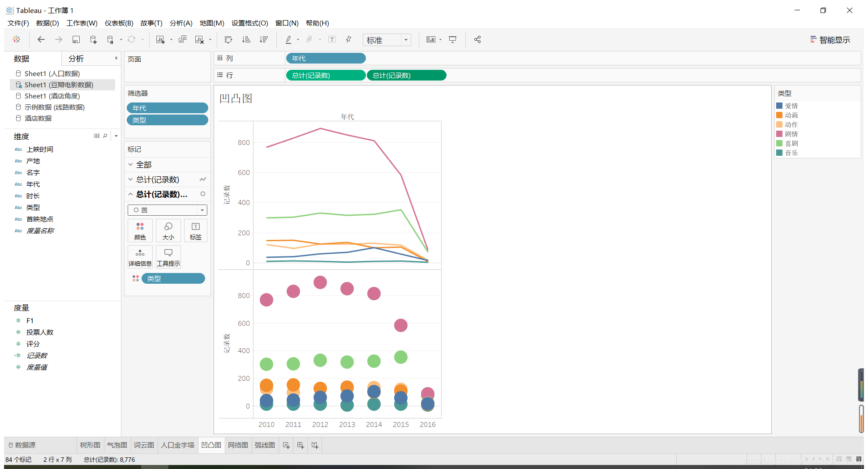Click the 智能显示 Show Me button

pyautogui.click(x=830, y=40)
